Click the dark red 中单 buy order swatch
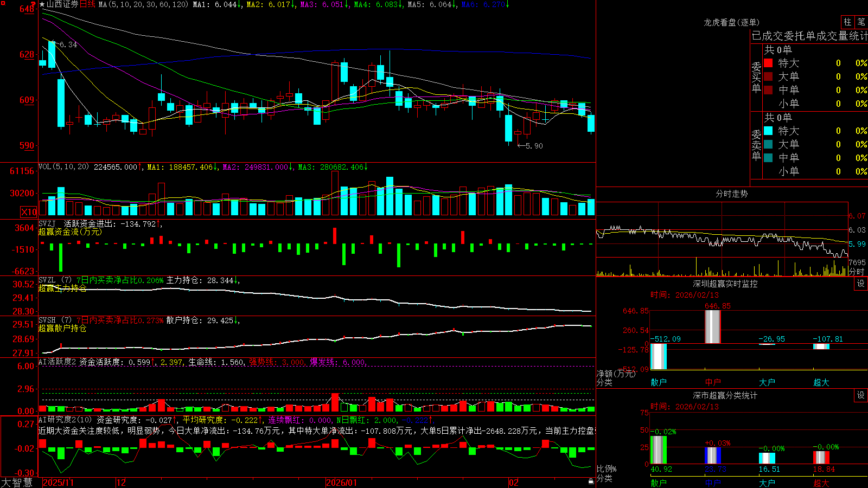This screenshot has width=868, height=488. pos(768,90)
